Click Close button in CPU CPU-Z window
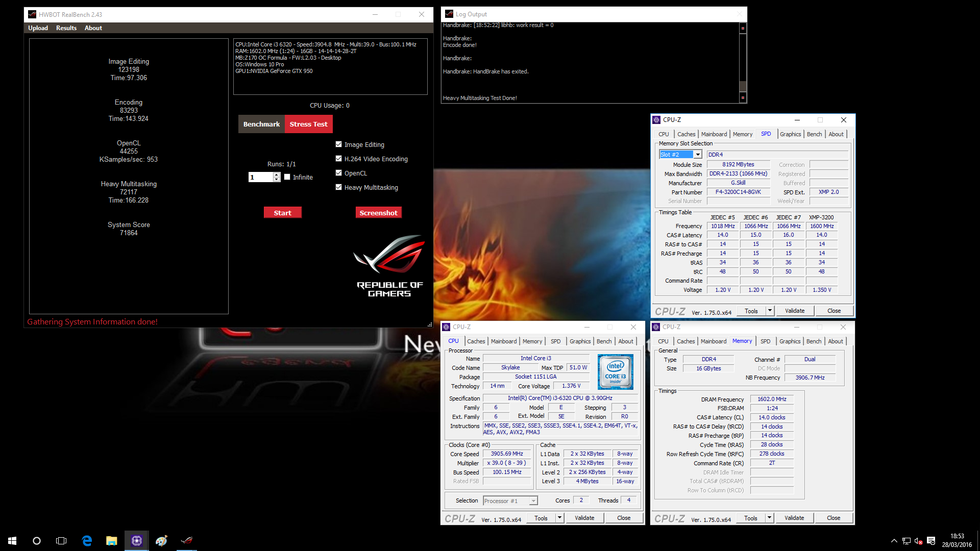The width and height of the screenshot is (980, 551). click(x=624, y=518)
